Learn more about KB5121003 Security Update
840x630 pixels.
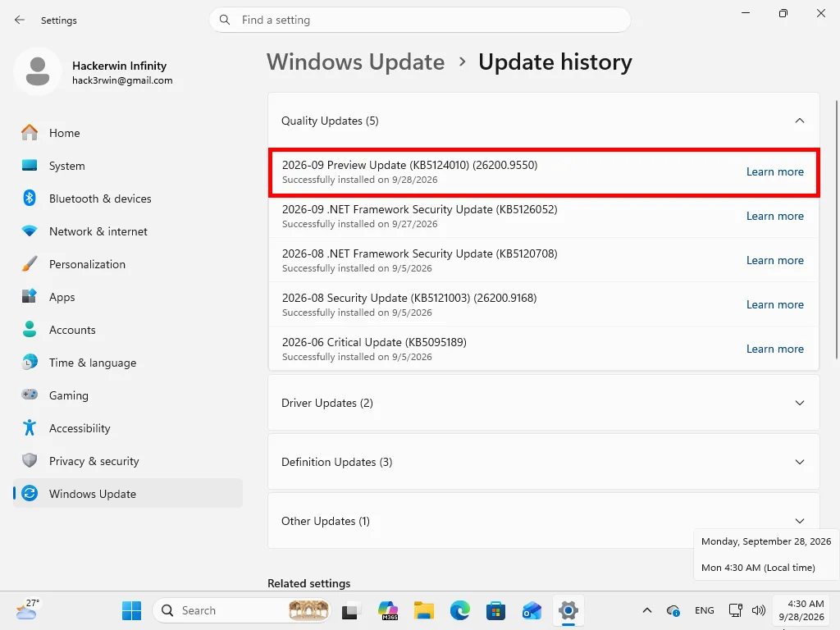[774, 304]
